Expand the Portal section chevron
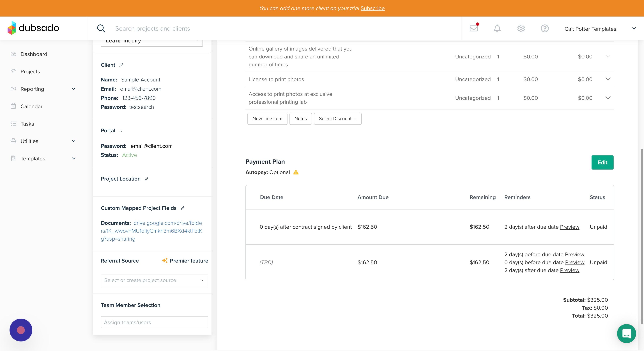The image size is (644, 351). tap(121, 131)
